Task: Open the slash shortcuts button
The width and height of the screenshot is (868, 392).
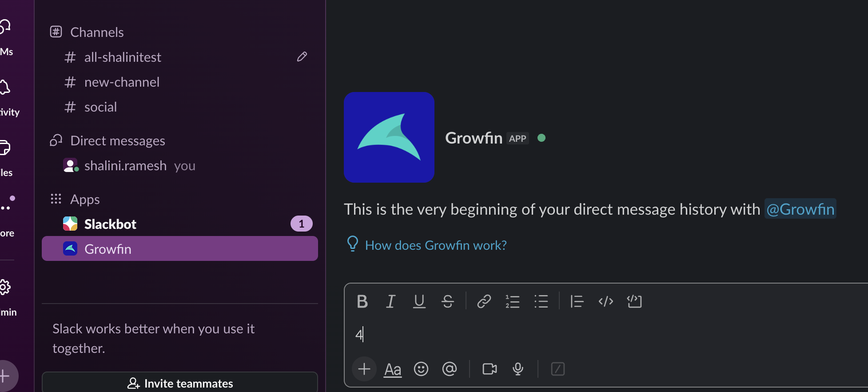Action: pos(557,369)
